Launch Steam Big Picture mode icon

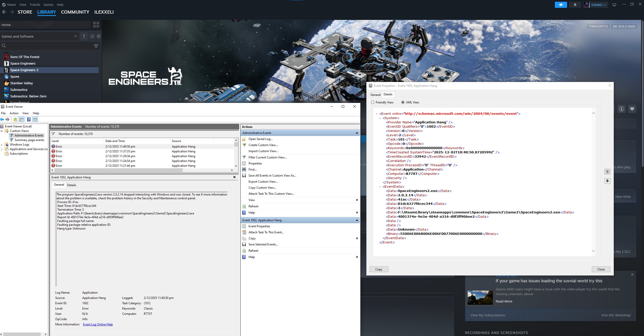614,5
